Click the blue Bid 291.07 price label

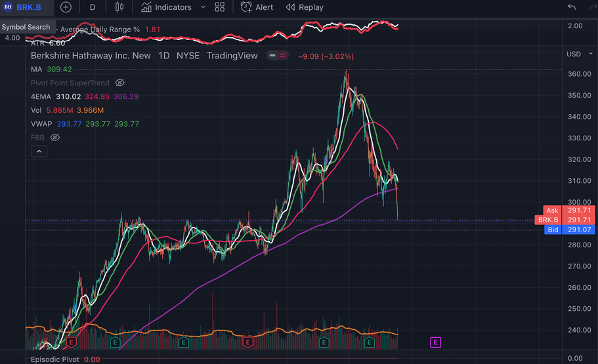[x=569, y=230]
